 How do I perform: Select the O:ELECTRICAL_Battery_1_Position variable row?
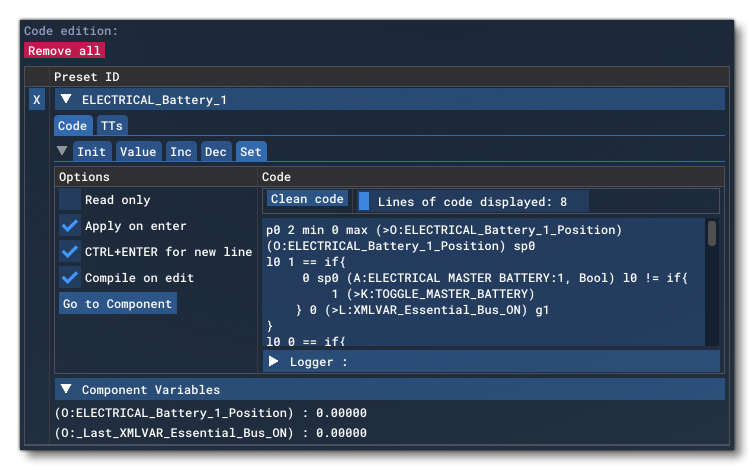click(211, 413)
